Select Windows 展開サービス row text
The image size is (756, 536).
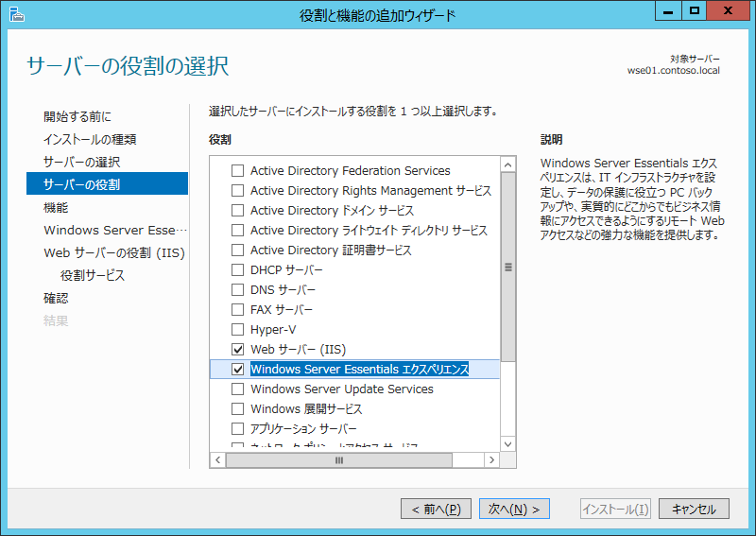point(306,408)
